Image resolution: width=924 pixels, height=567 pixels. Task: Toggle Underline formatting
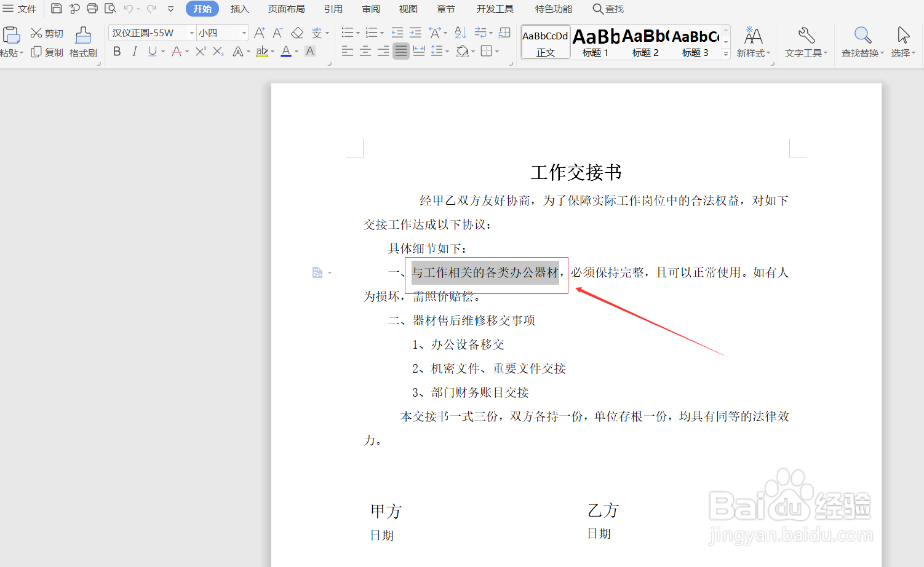click(x=153, y=52)
